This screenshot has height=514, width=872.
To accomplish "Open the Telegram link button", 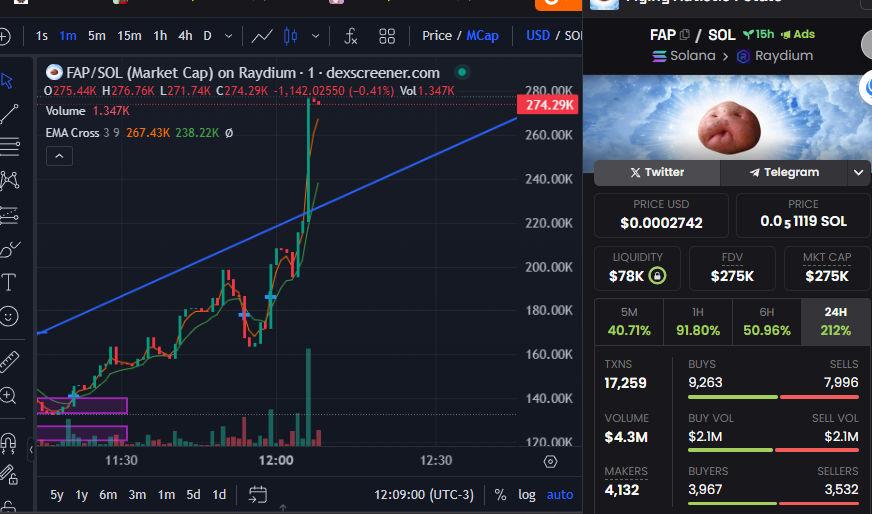I will coord(784,172).
